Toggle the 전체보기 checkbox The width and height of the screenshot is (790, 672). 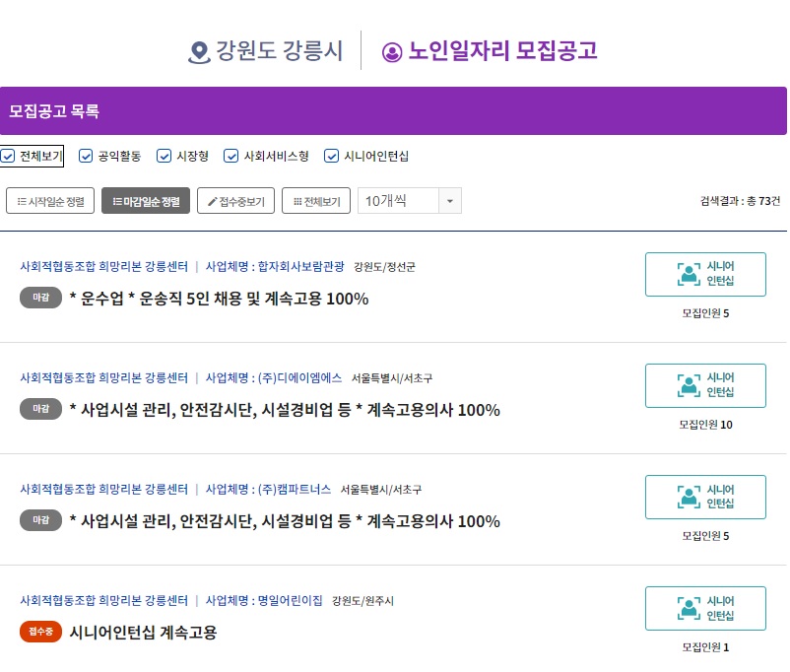8,157
